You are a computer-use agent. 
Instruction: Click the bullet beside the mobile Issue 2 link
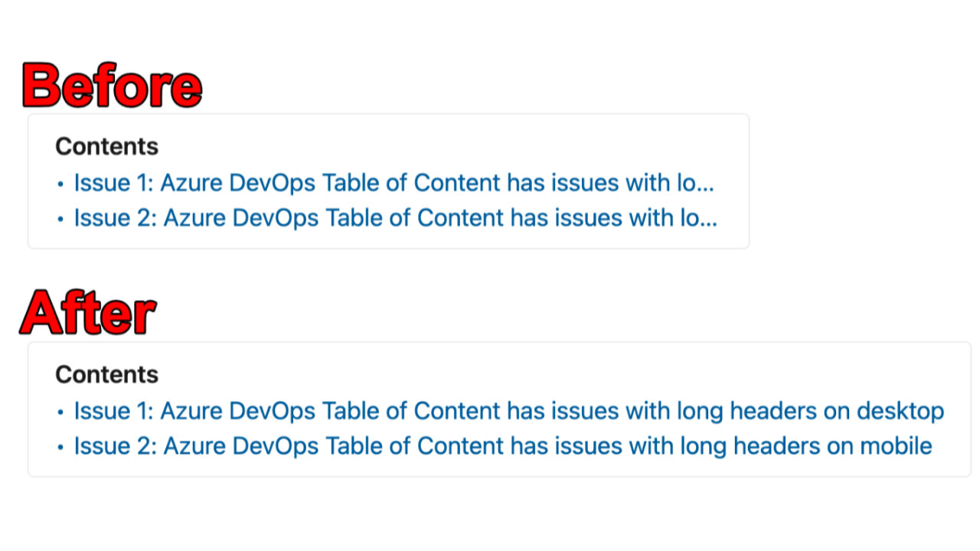coord(60,447)
